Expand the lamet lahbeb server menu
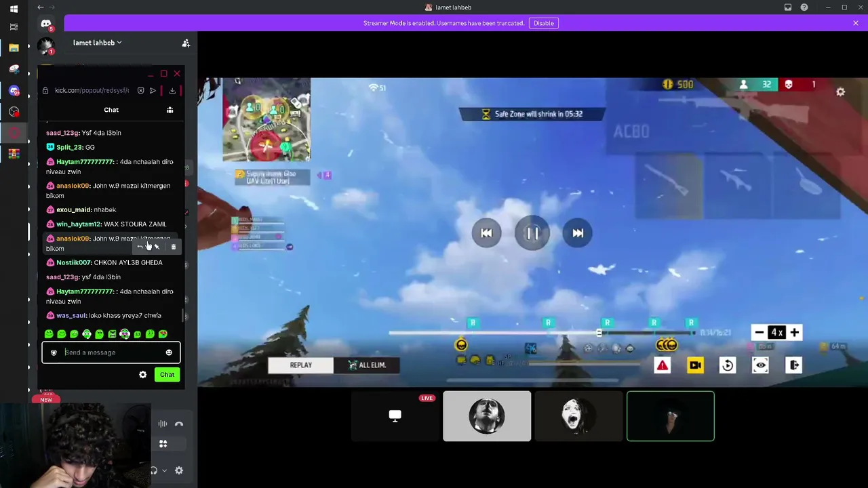The height and width of the screenshot is (488, 868). (x=98, y=43)
